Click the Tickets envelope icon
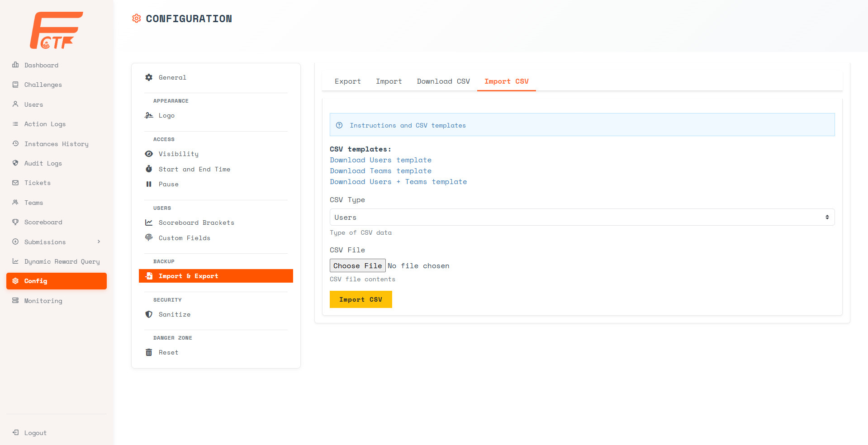This screenshot has width=868, height=445. coord(15,183)
